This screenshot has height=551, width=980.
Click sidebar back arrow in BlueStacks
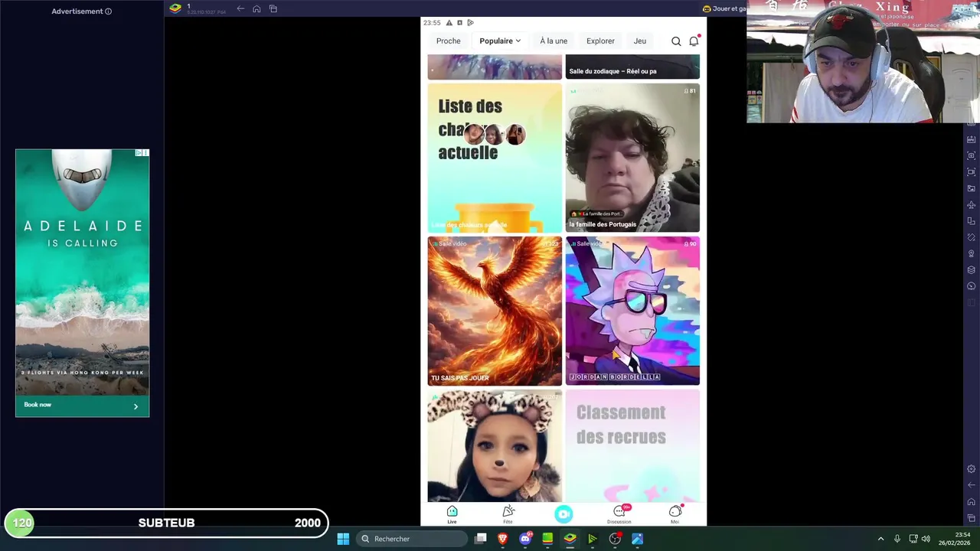972,485
